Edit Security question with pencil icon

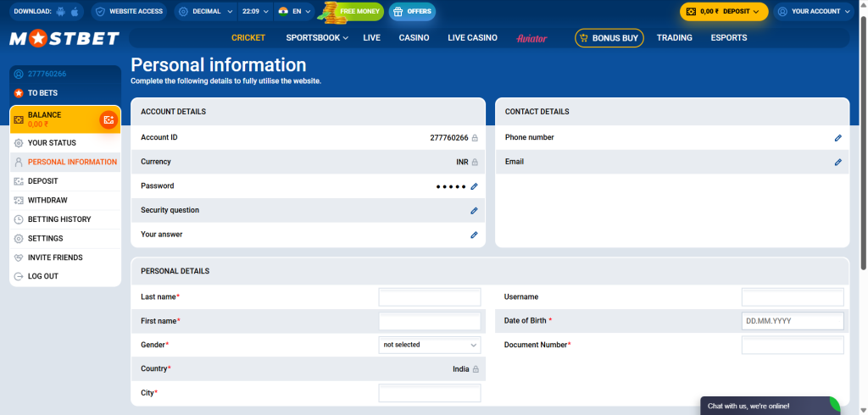point(474,211)
